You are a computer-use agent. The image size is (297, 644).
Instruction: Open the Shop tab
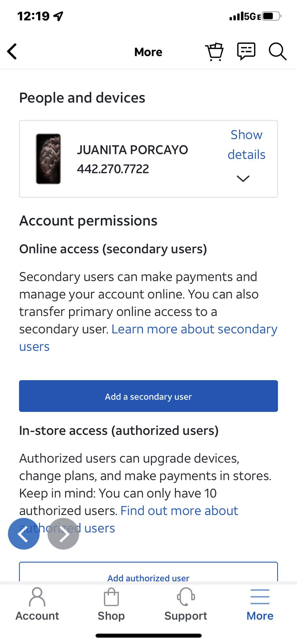click(x=111, y=604)
